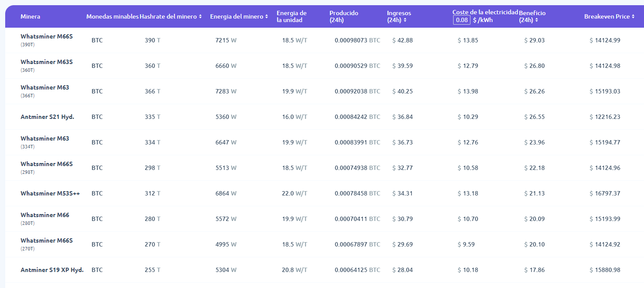Select the $ 13.85 electricity cost
The height and width of the screenshot is (288, 644).
point(468,40)
